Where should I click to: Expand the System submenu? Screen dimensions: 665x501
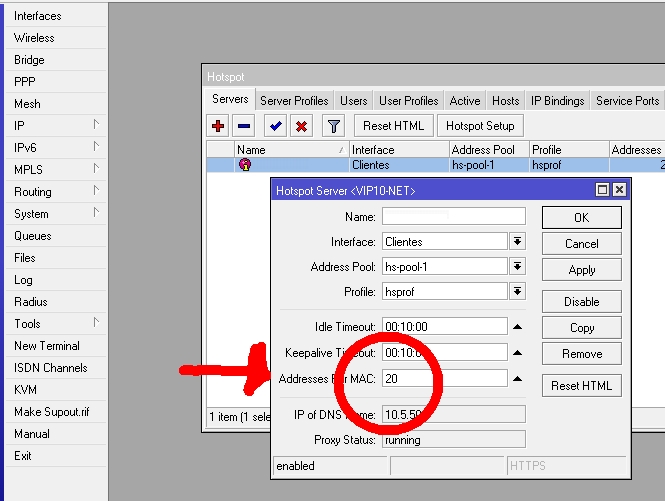96,213
